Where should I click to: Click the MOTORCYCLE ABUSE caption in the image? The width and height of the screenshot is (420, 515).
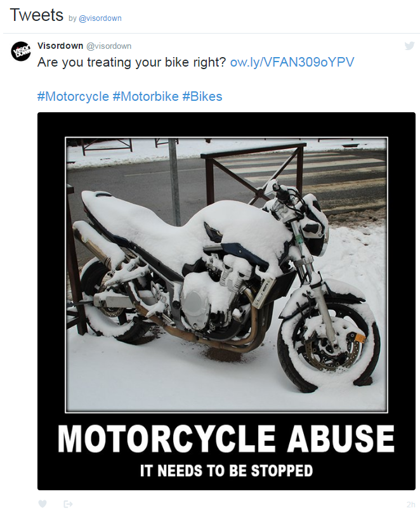[x=226, y=439]
